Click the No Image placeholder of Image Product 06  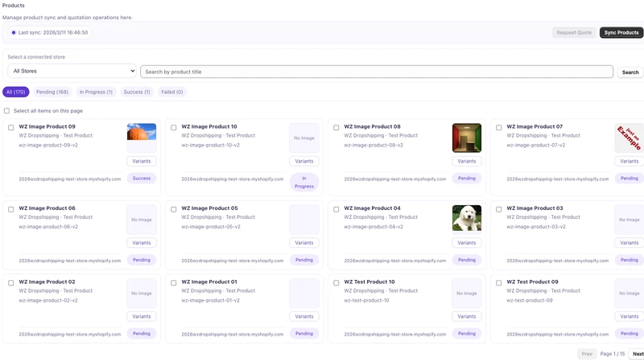pos(142,220)
